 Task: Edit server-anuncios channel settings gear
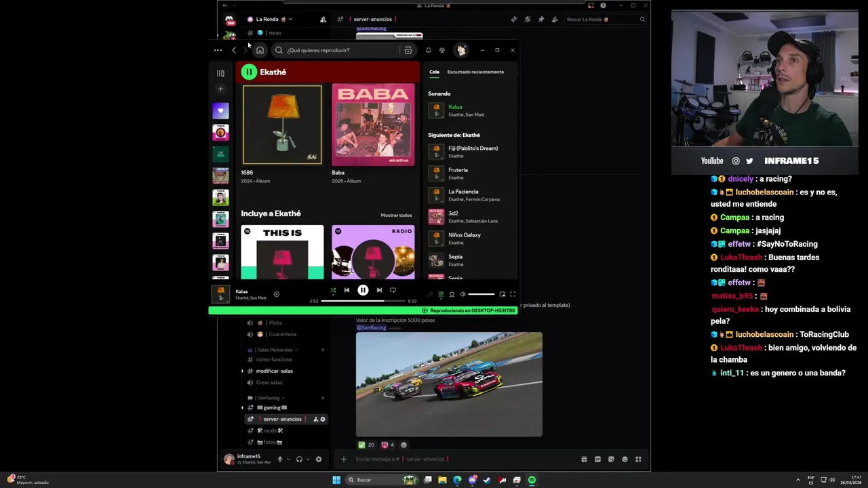323,419
